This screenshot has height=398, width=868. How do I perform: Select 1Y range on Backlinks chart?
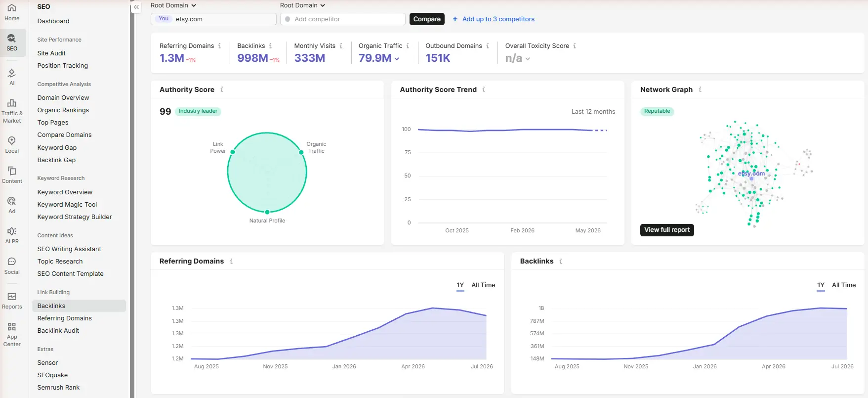click(821, 285)
